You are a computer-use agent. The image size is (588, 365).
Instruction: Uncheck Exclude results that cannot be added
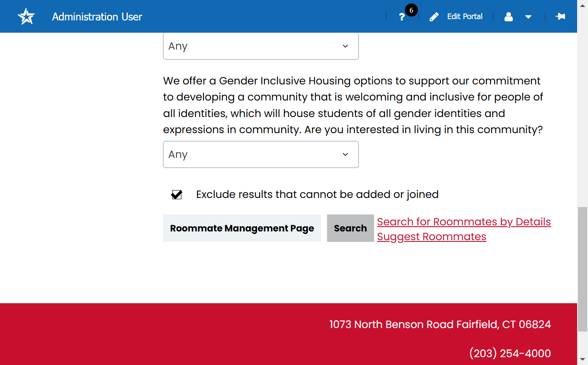coord(177,194)
